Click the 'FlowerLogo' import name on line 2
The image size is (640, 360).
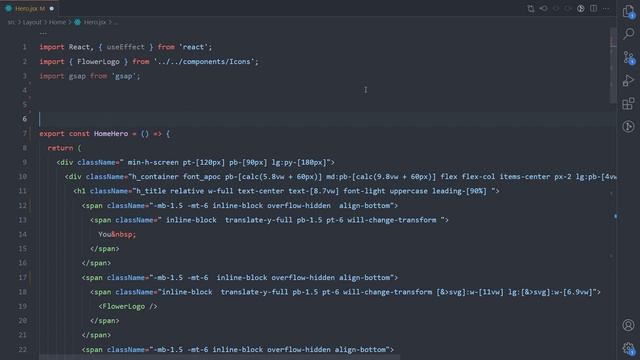98,62
